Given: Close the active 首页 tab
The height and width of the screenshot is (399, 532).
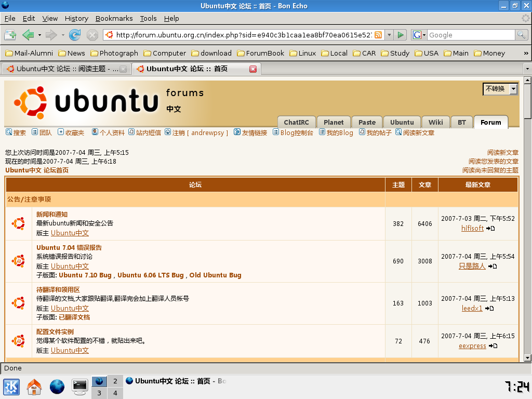Looking at the screenshot, I should (x=253, y=69).
